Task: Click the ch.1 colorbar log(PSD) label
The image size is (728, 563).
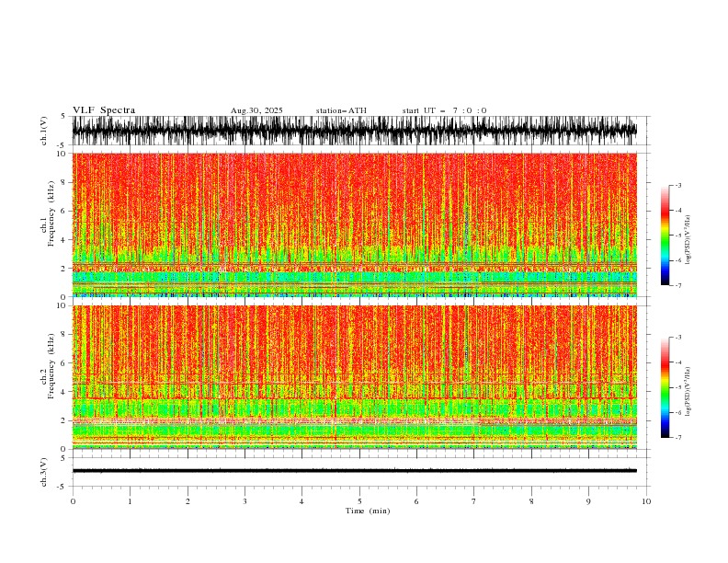Action: coord(688,240)
